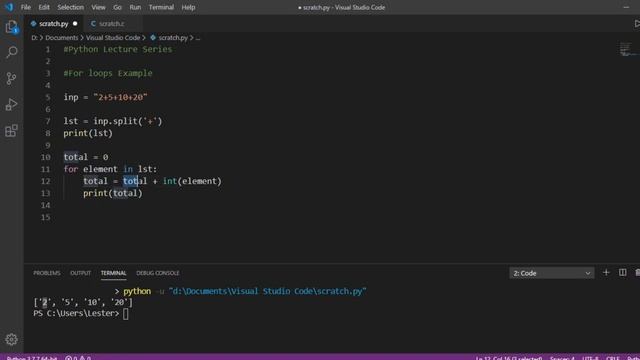Open the Edit menu

(44, 7)
